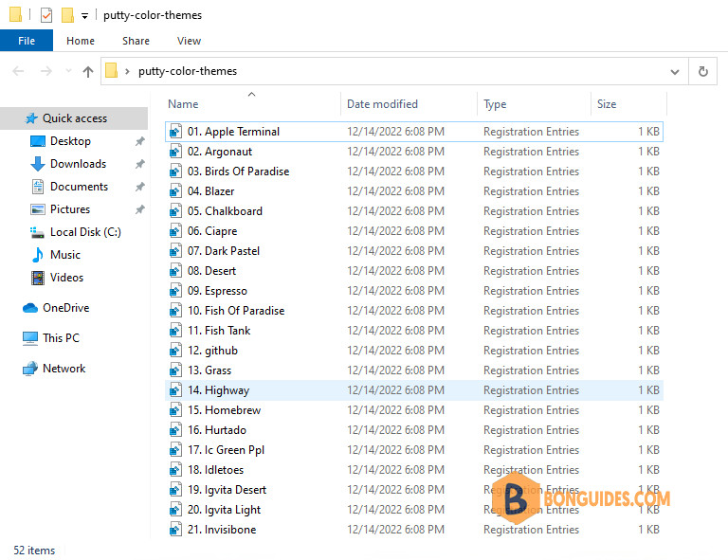Click the file name 14. Highway
The height and width of the screenshot is (560, 728).
218,390
